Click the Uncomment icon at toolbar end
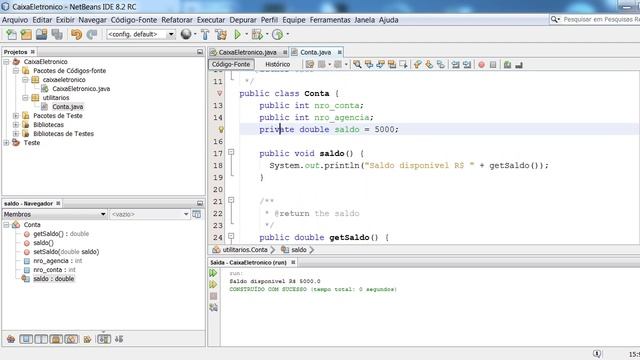The image size is (640, 360). (519, 64)
